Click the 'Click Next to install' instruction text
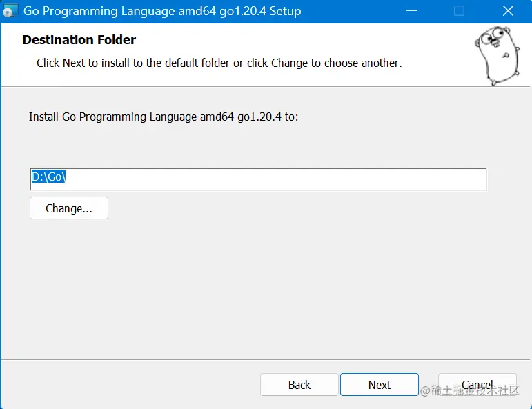The width and height of the screenshot is (532, 409). pyautogui.click(x=219, y=63)
